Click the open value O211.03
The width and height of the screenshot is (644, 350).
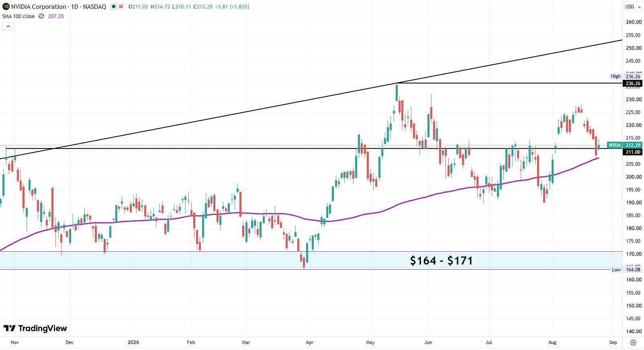(x=138, y=6)
